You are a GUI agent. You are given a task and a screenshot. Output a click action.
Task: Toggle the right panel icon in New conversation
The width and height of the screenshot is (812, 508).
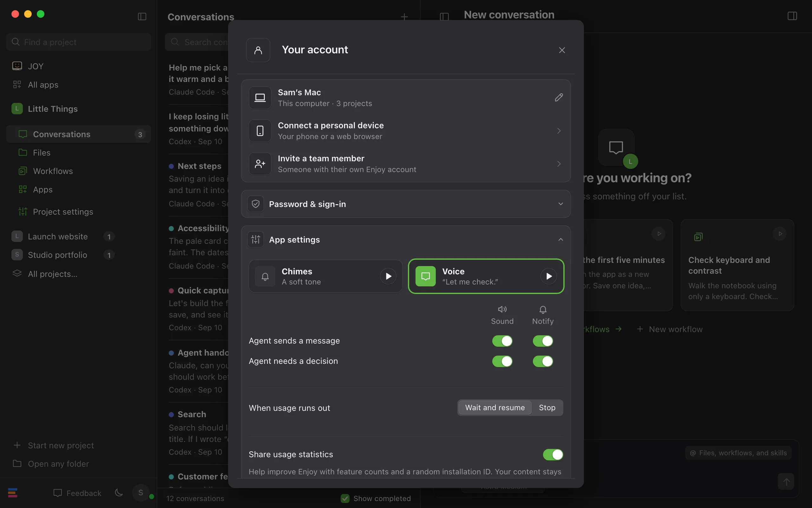[x=792, y=16]
